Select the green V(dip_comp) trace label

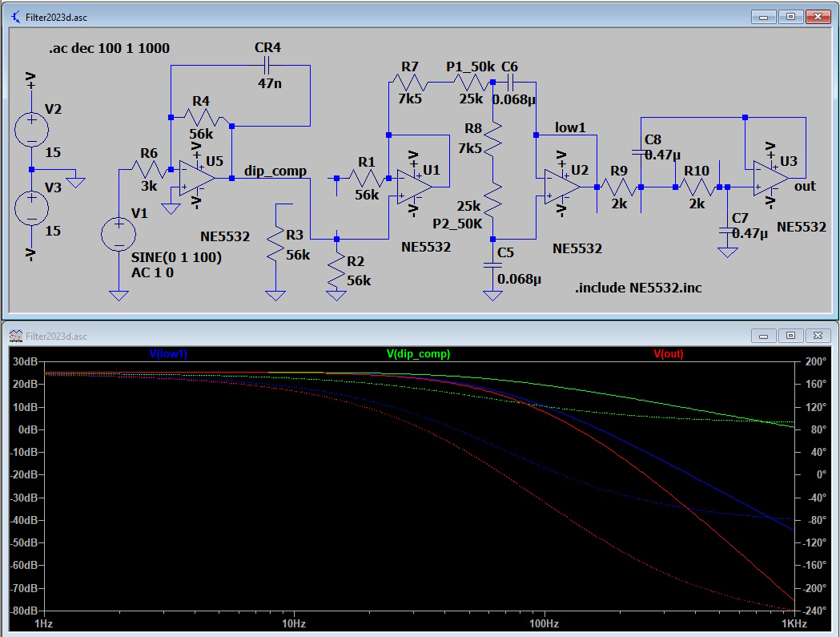418,353
